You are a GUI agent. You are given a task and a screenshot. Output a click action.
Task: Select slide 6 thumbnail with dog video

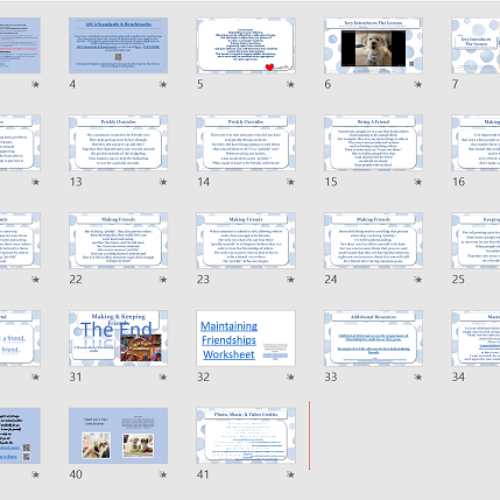pyautogui.click(x=373, y=45)
